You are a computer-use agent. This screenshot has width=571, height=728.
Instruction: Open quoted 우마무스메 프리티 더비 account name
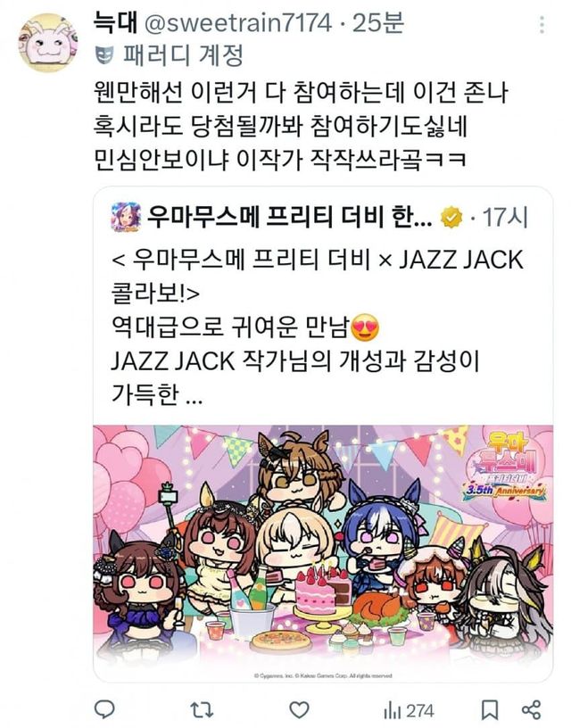click(x=290, y=217)
